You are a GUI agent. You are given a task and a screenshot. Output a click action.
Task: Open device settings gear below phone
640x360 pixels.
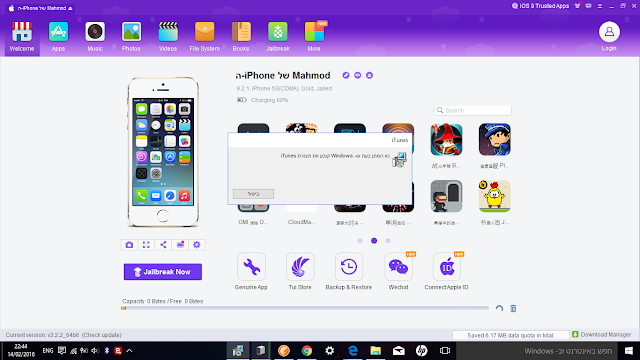[x=197, y=244]
